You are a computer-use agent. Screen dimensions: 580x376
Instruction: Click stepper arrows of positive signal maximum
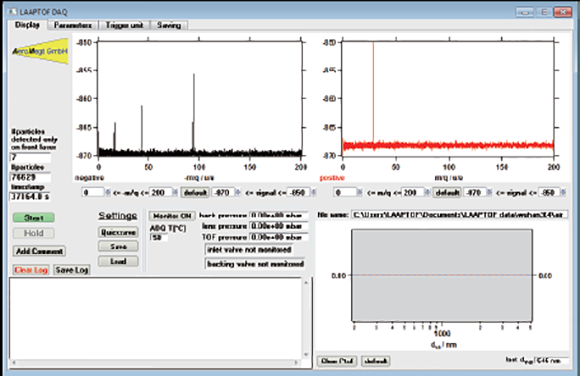point(564,192)
